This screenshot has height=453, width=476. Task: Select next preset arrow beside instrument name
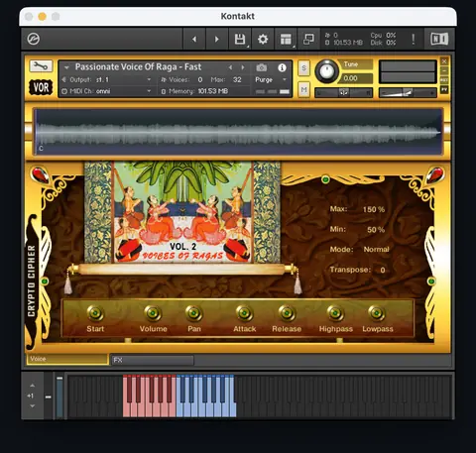coord(243,67)
